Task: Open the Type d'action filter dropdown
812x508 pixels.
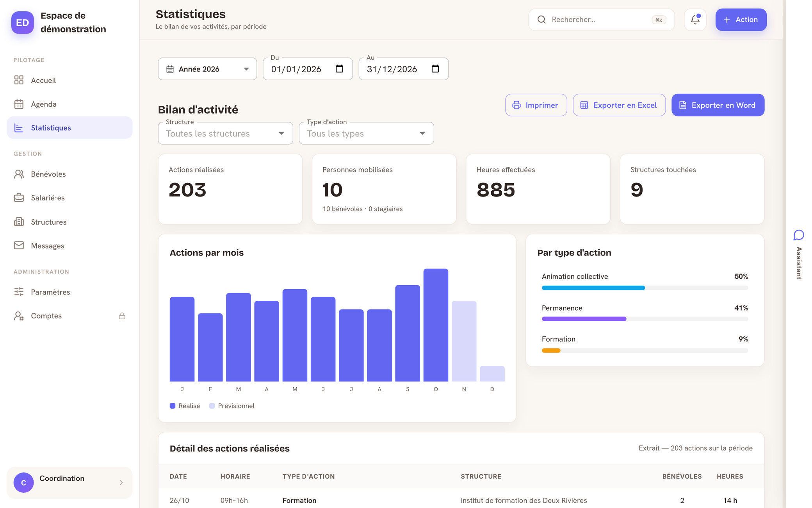Action: point(366,134)
